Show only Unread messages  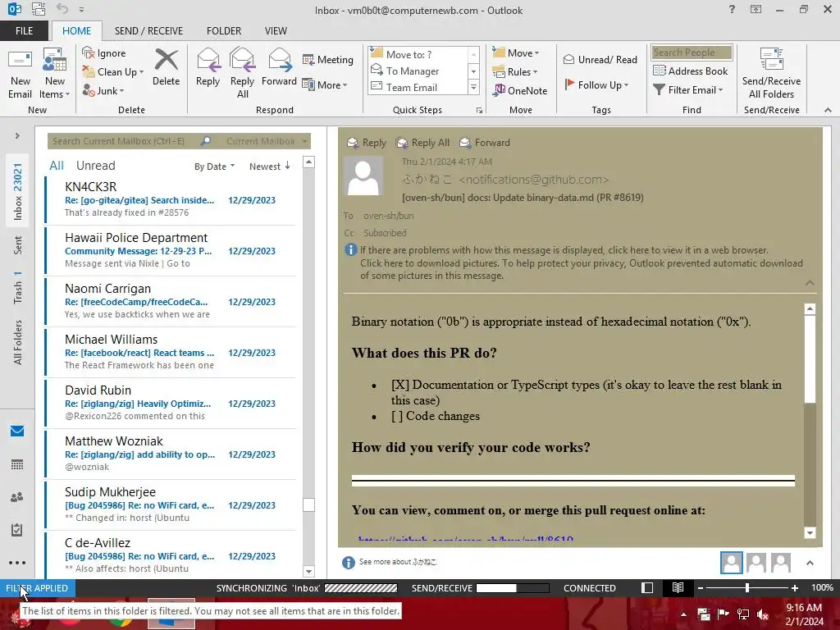(96, 166)
